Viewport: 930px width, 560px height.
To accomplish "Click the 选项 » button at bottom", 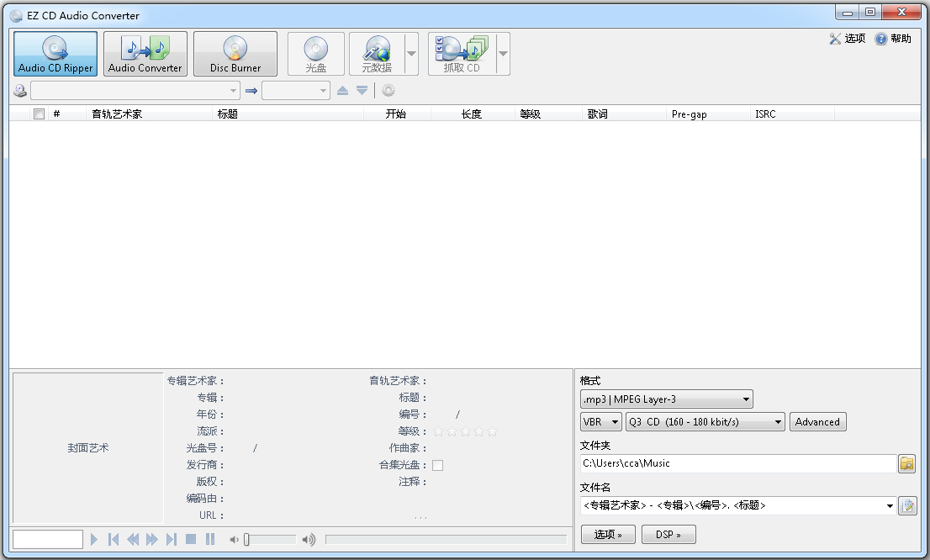I will [608, 535].
